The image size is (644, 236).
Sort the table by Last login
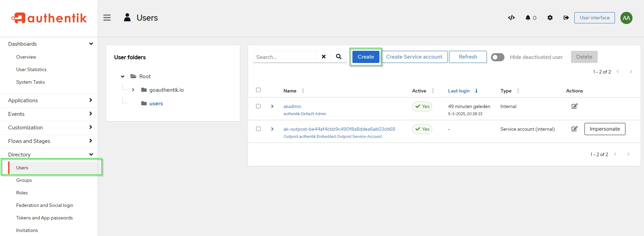[459, 91]
